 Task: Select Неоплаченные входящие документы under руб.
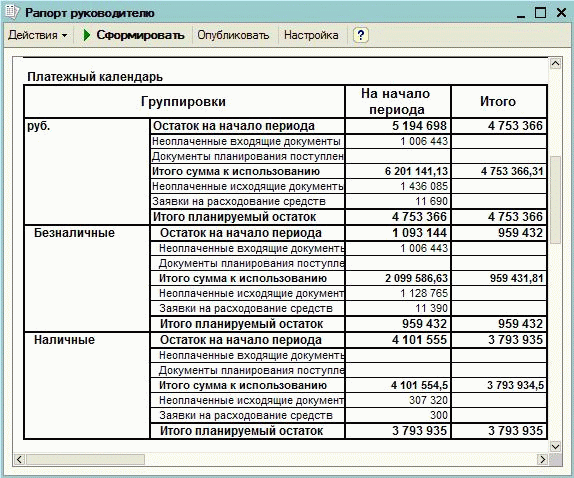point(246,141)
